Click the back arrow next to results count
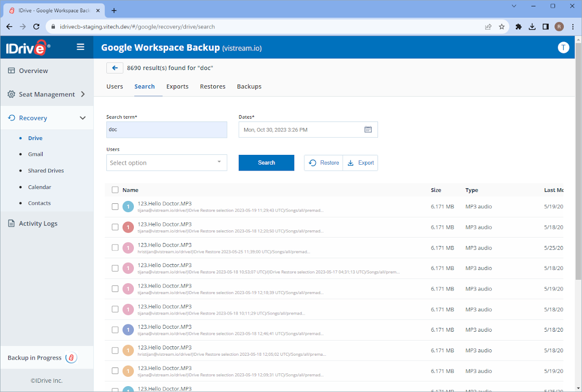Viewport: 582px width, 392px height. coord(115,68)
